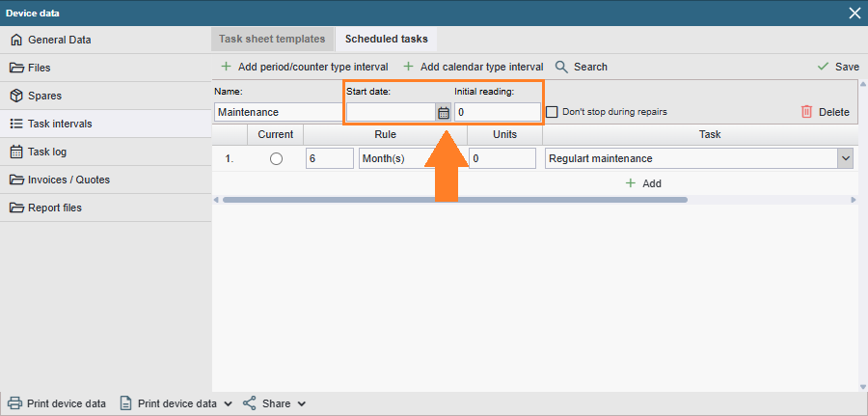This screenshot has width=868, height=416.
Task: Switch to the Task sheet templates tab
Action: coord(272,40)
